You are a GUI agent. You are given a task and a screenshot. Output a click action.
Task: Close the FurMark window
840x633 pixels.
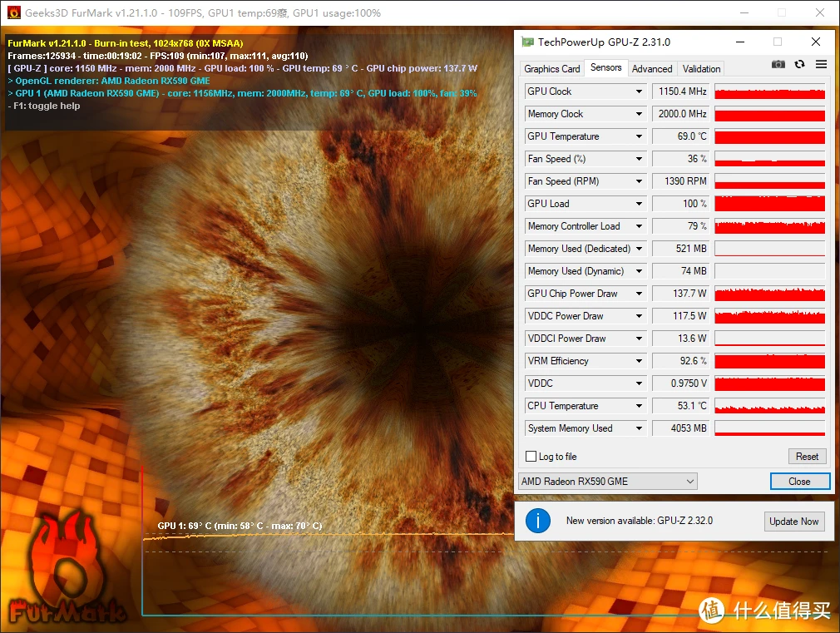tap(820, 12)
